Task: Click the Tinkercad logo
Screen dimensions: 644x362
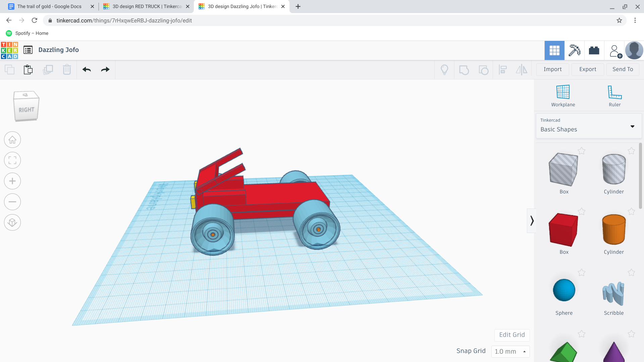Action: pos(9,50)
